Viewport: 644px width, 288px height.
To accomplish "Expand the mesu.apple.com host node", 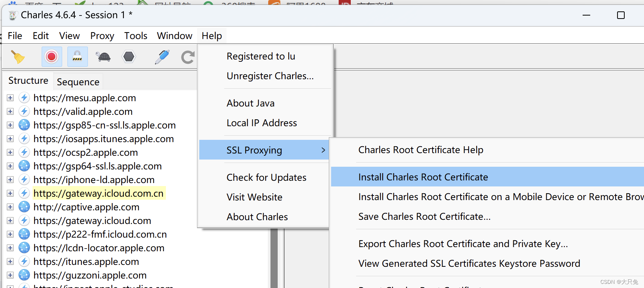I will 10,98.
